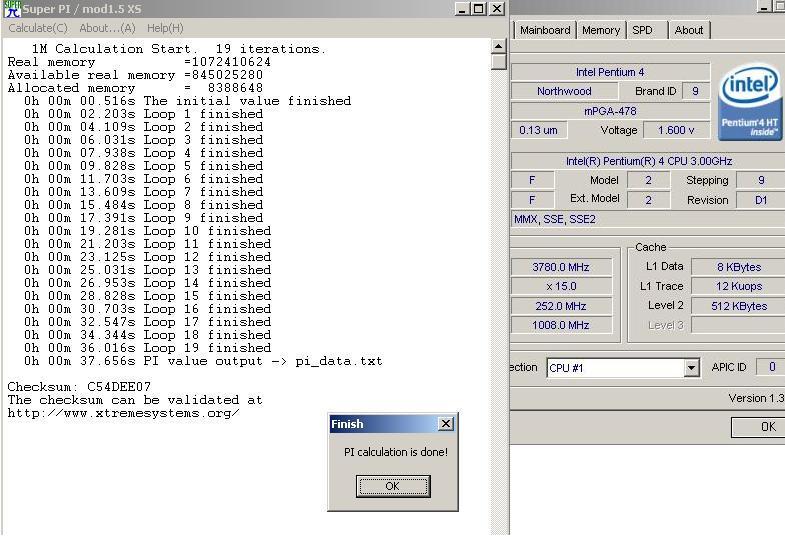The image size is (785, 537).
Task: Click the MMX, SSE, SSE2 instructions field
Action: [649, 219]
